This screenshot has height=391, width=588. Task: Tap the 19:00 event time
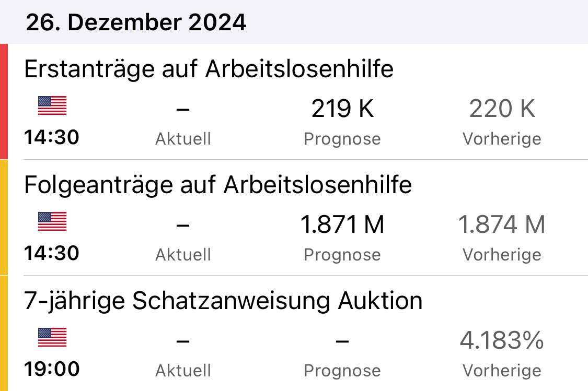52,369
